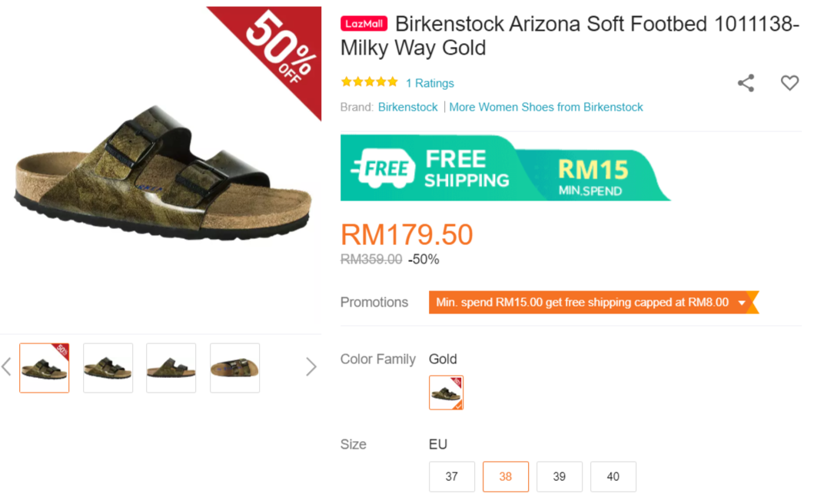Select the Gold color family swatch
The image size is (817, 504).
446,393
